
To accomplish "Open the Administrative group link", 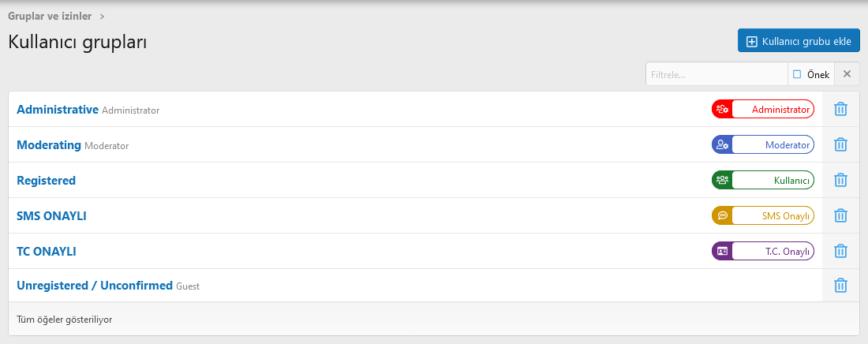I will (58, 110).
